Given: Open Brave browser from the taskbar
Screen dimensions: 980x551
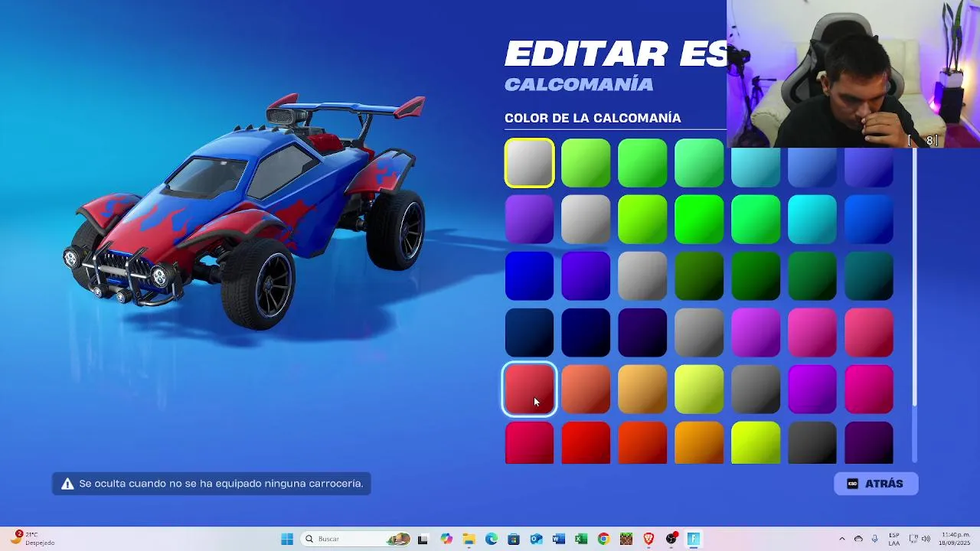Looking at the screenshot, I should 648,539.
